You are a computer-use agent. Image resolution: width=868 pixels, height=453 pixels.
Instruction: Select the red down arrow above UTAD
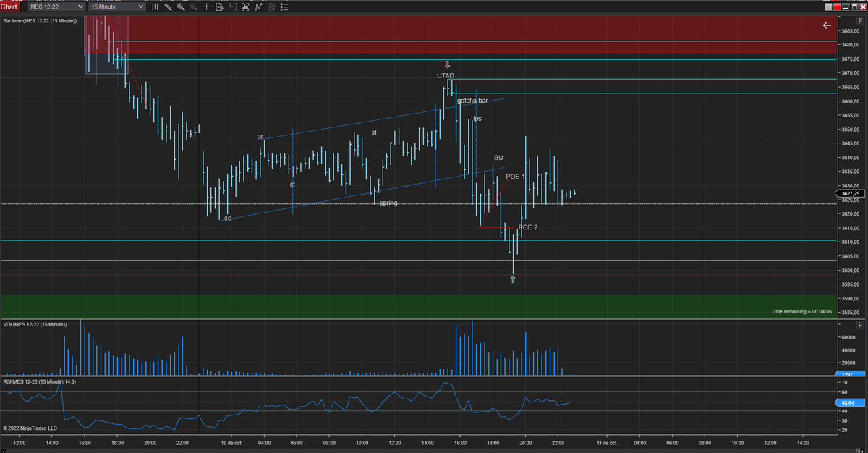click(447, 64)
